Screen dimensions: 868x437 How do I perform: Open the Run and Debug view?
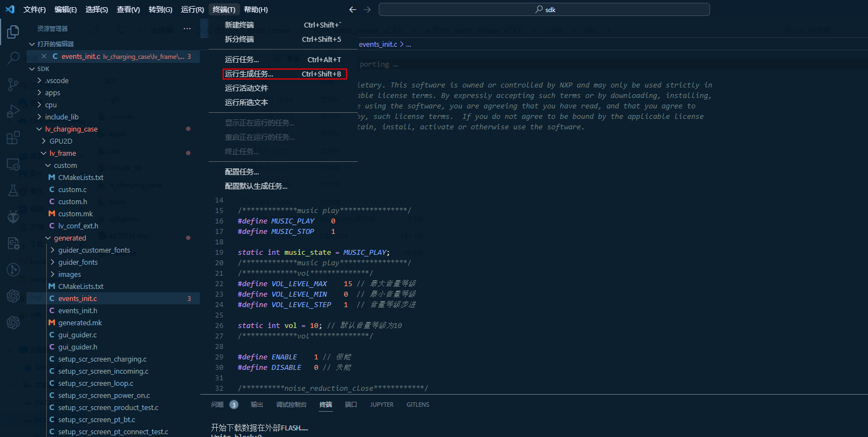coord(13,111)
